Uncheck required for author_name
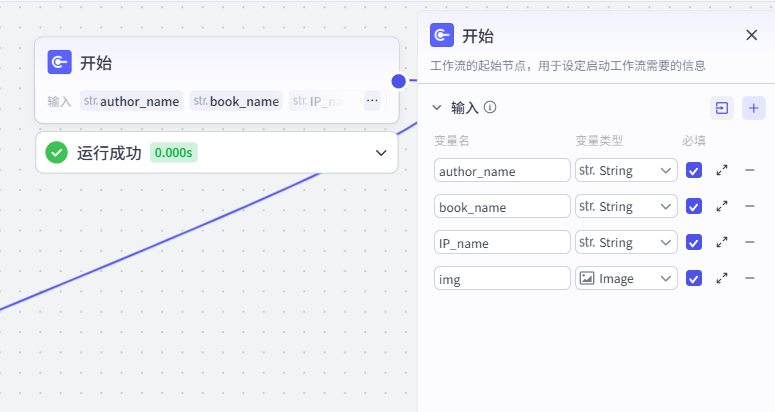Screen dimensions: 775x412 point(694,170)
